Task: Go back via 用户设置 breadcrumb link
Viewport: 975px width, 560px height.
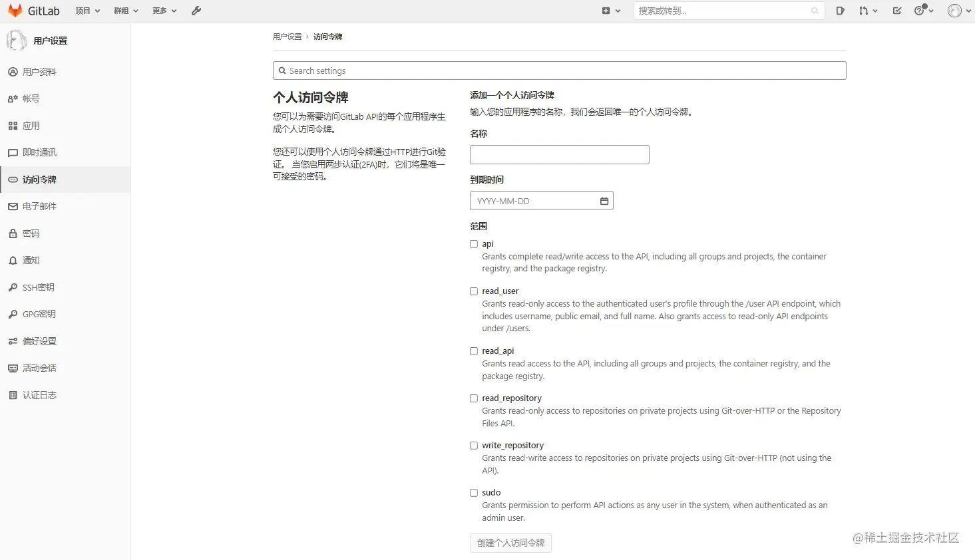Action: coord(287,37)
